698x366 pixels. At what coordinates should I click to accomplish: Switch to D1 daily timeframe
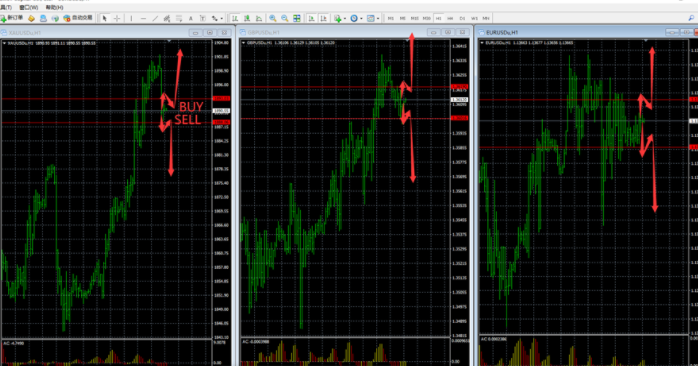pyautogui.click(x=462, y=18)
